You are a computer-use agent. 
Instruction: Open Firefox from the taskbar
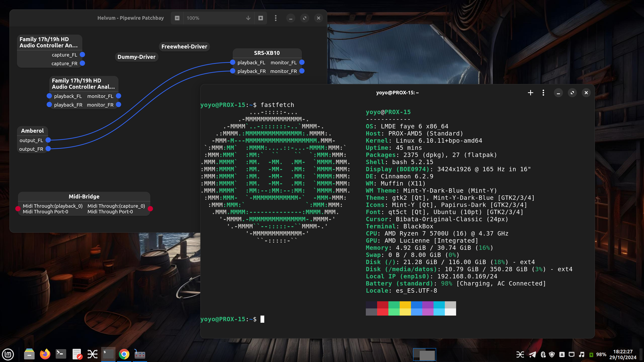[x=45, y=354]
